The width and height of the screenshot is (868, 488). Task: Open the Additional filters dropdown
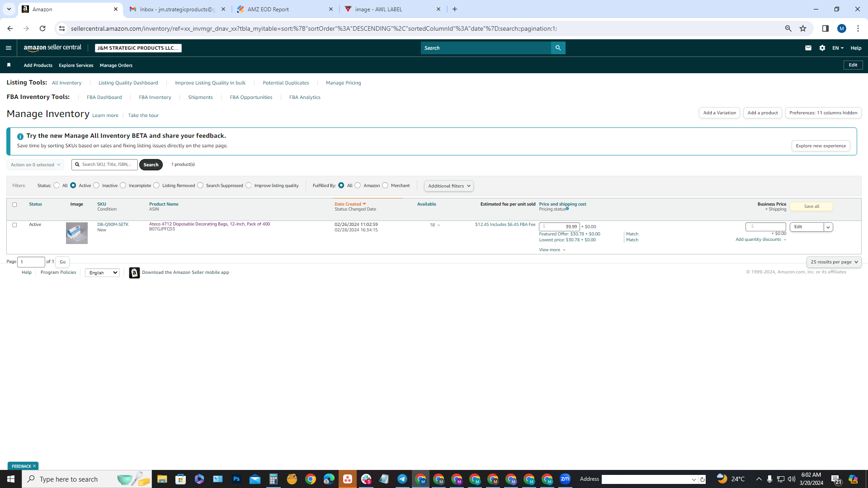448,186
